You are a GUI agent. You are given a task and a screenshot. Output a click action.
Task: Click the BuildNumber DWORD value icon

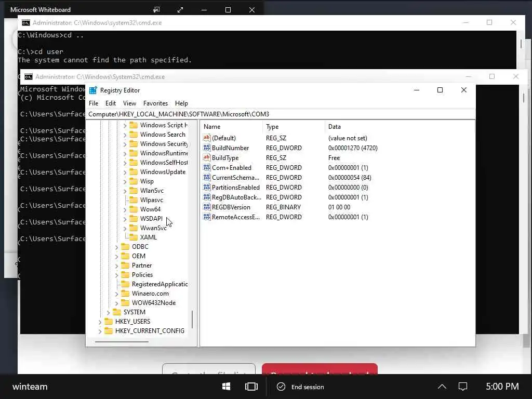click(x=207, y=148)
